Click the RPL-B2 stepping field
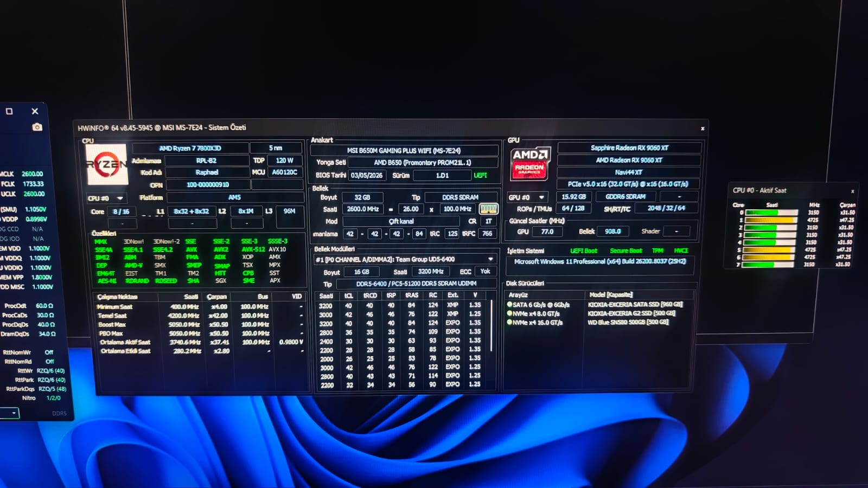This screenshot has height=488, width=868. [x=206, y=160]
